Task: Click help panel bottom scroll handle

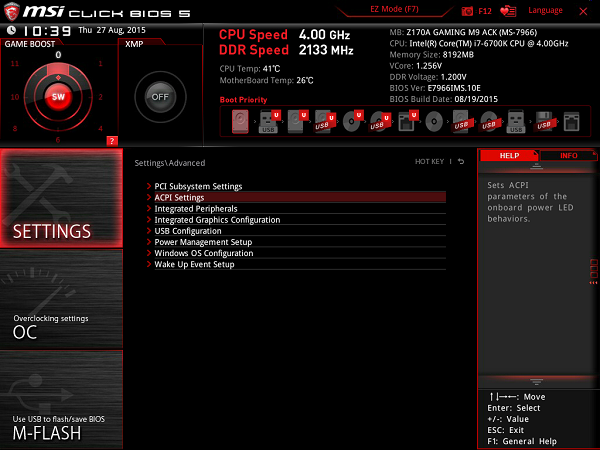Action: (x=536, y=382)
